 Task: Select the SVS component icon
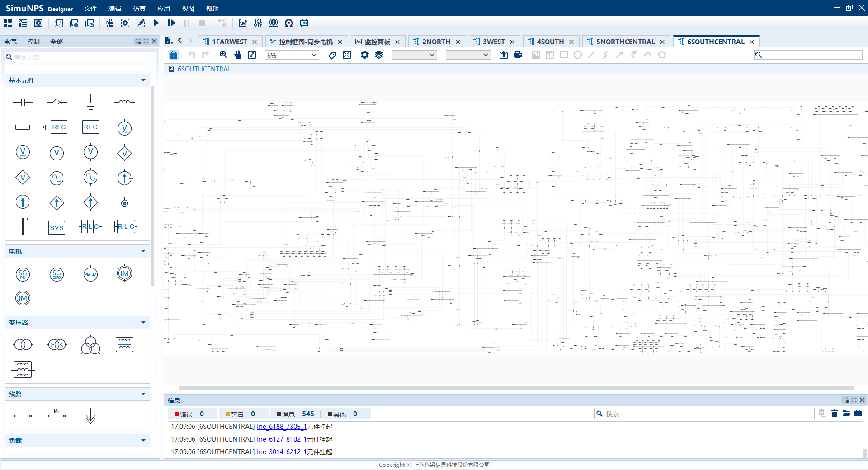[x=57, y=227]
